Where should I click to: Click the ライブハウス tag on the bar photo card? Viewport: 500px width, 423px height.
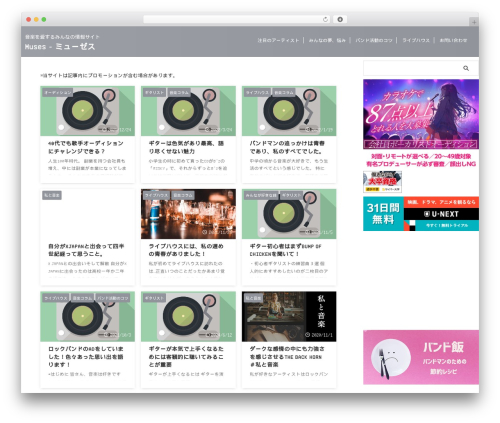pyautogui.click(x=156, y=195)
